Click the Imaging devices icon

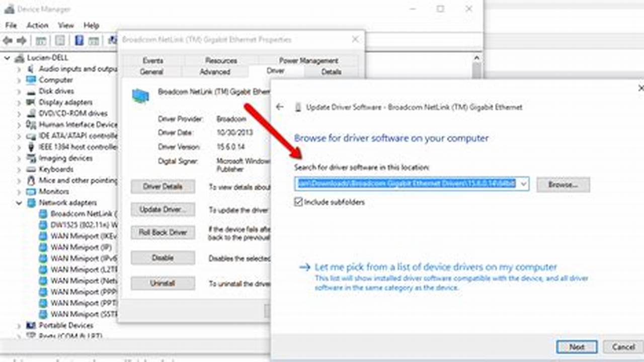(x=31, y=158)
